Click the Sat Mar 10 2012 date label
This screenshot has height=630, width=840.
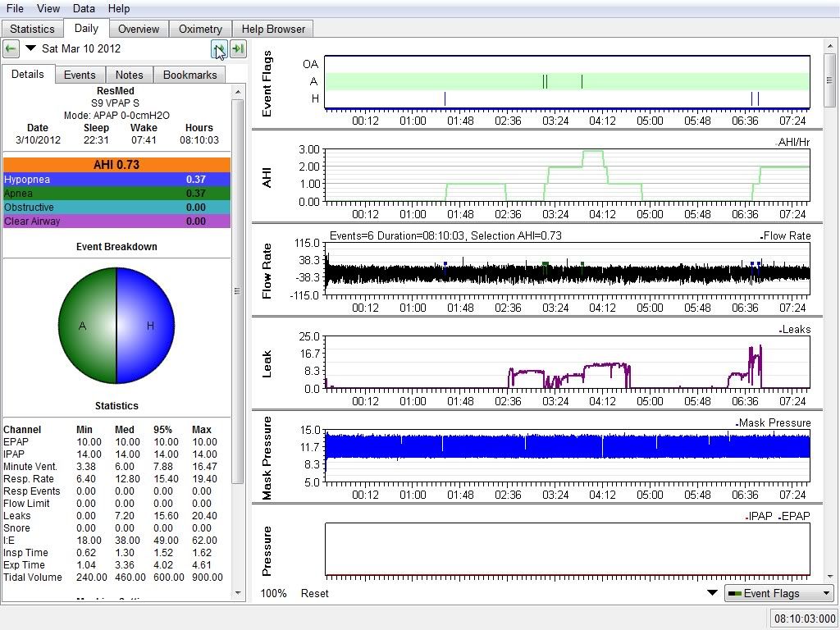coord(81,48)
